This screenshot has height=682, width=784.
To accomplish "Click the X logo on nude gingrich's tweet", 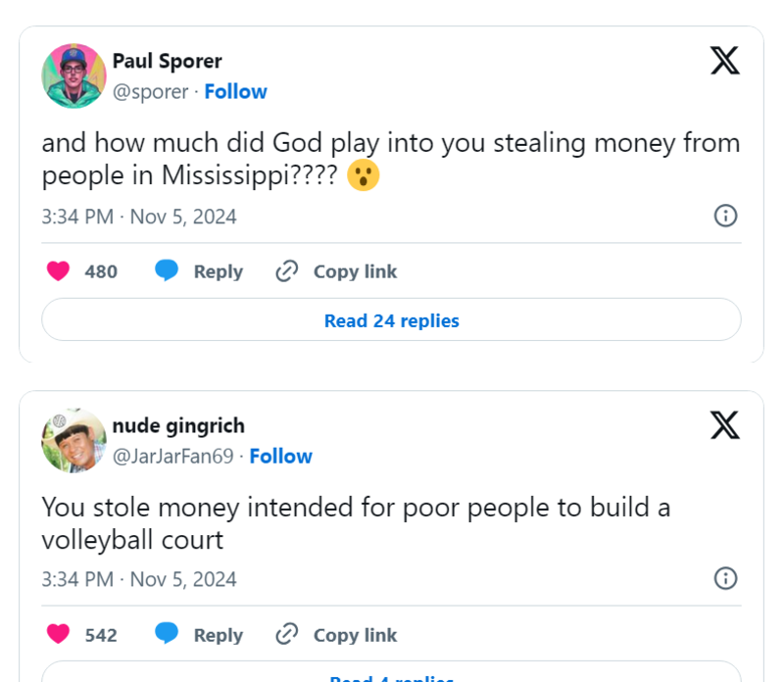I will pyautogui.click(x=725, y=425).
